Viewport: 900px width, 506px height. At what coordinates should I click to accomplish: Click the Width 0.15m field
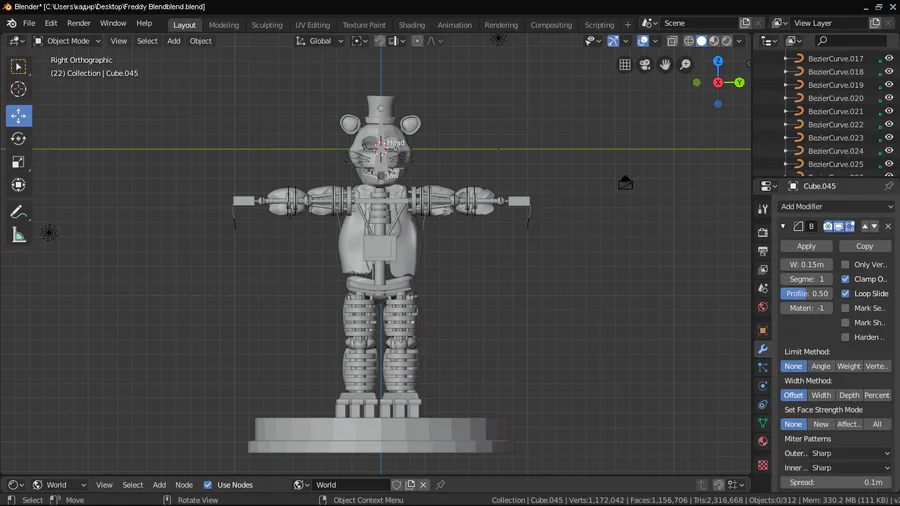pos(806,264)
